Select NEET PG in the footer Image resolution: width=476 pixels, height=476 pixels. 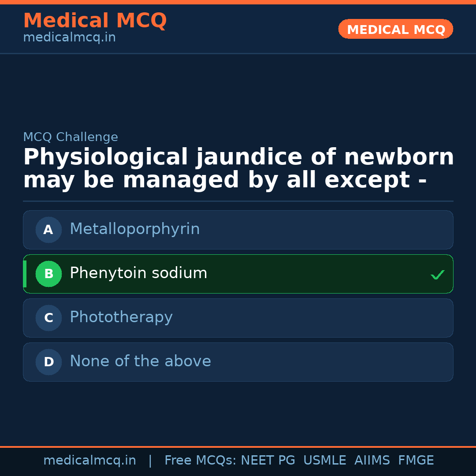[268, 460]
